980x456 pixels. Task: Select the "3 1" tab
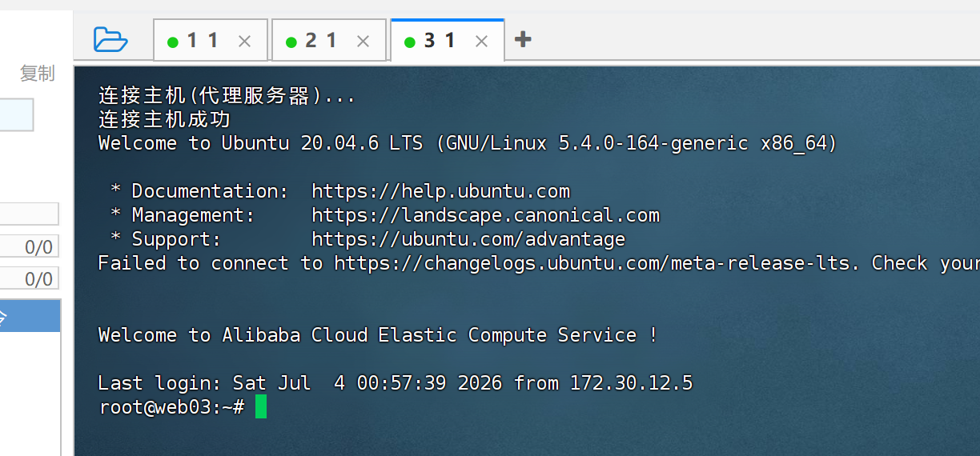click(440, 40)
